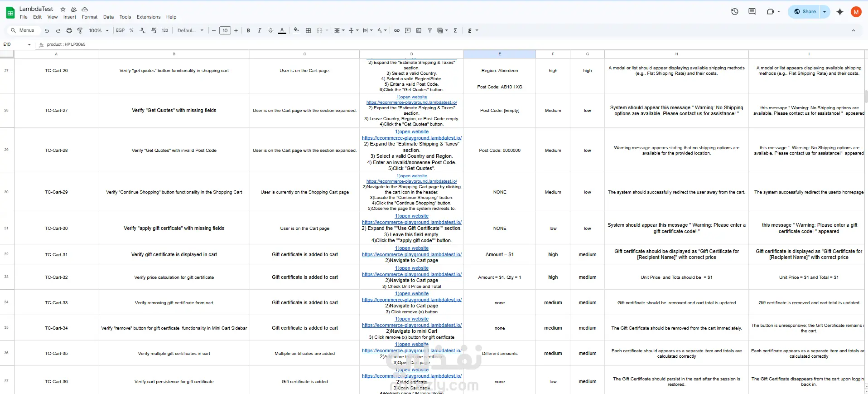Open the 123 more formats menu
Image resolution: width=868 pixels, height=394 pixels.
(165, 30)
